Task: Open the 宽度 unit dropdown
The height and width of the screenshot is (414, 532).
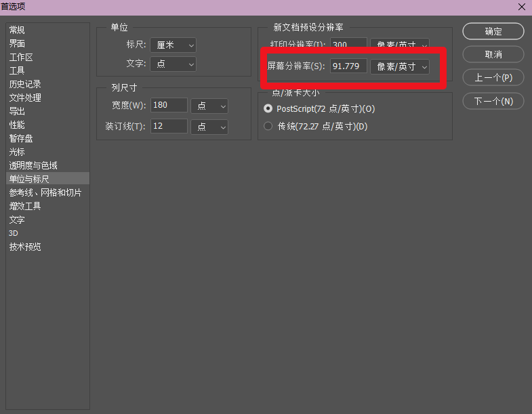Action: point(209,106)
